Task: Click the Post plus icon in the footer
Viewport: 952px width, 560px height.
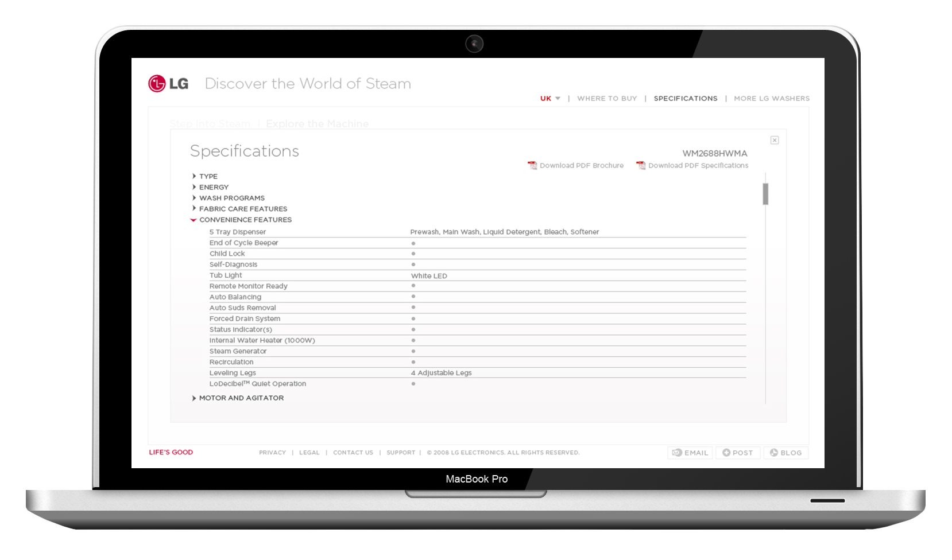Action: click(x=726, y=453)
